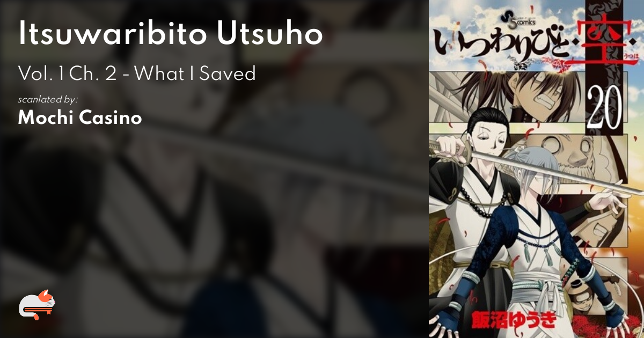Open the Itsuwaribito Utsuho title
Screen dimensions: 644x338
[170, 35]
